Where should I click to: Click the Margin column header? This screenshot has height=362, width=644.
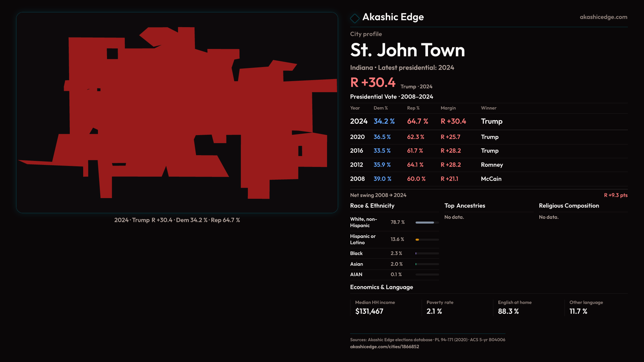(x=448, y=108)
